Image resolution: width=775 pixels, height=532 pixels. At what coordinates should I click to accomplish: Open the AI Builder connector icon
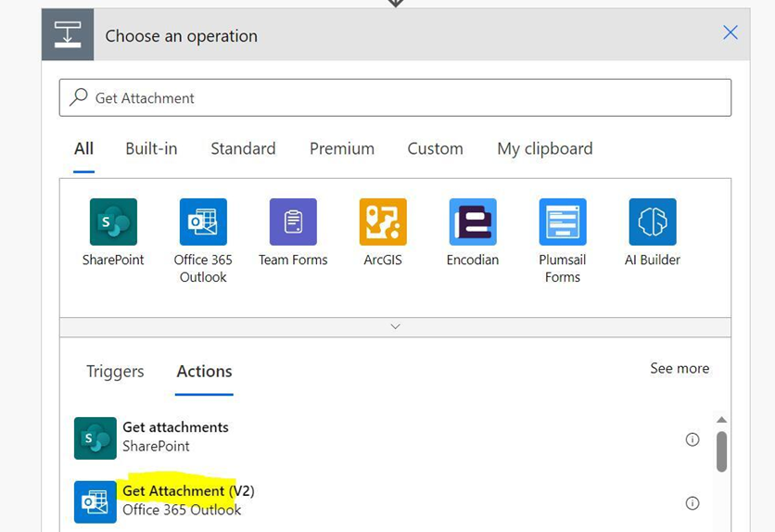click(x=653, y=222)
